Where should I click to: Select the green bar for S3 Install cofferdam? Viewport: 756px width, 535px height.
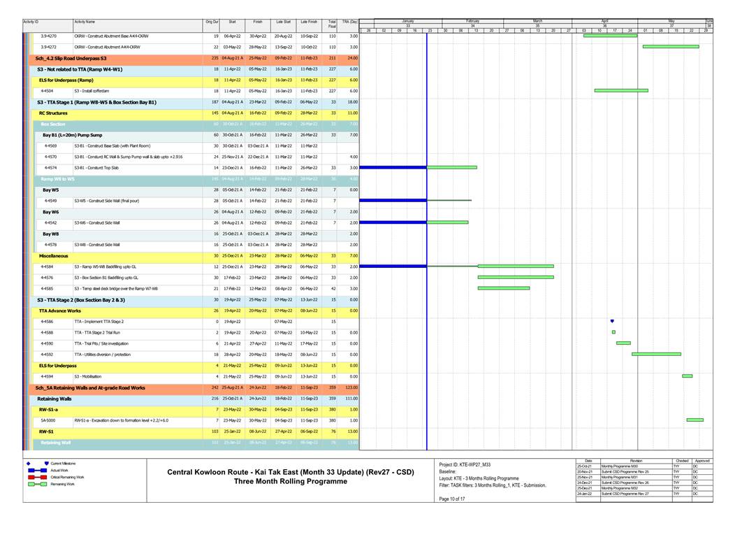point(620,90)
